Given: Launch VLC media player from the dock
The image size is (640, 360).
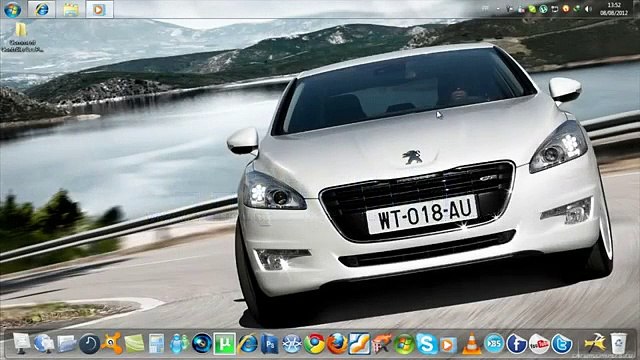Looking at the screenshot, I should tap(471, 344).
